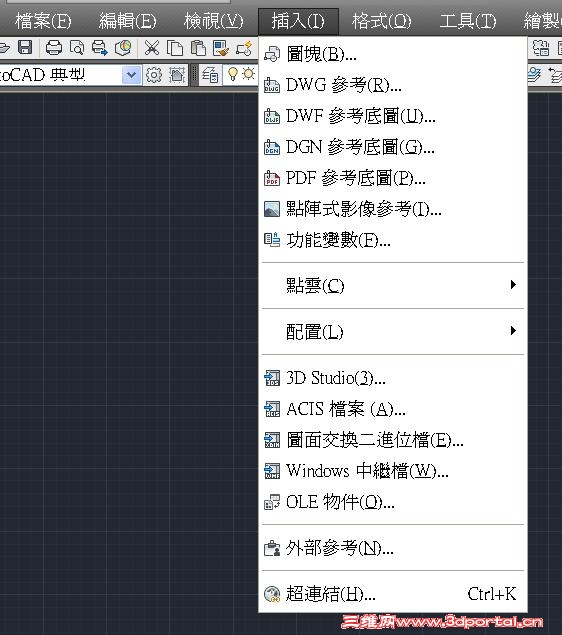Select DGN 參考底圖(G)... entry
Screen dimensions: 562x635
pos(393,147)
